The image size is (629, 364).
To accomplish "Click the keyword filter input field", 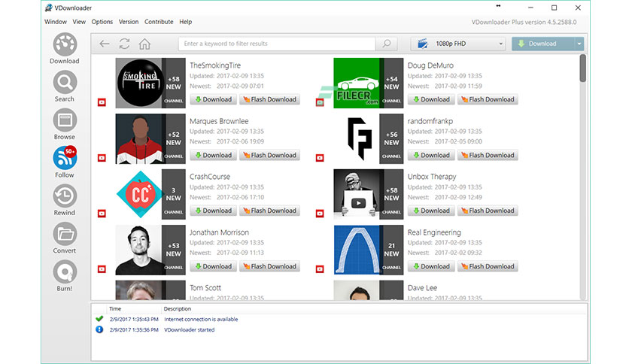I will pos(277,44).
